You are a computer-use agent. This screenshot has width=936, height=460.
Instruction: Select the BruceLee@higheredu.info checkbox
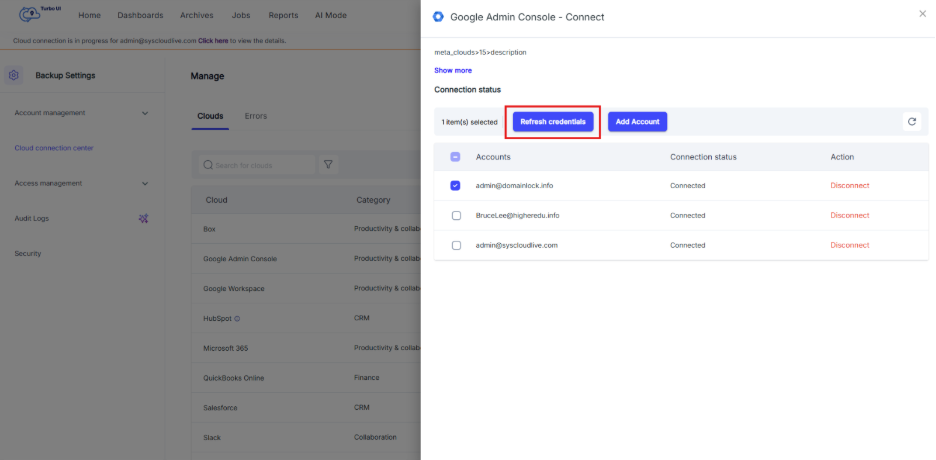pyautogui.click(x=456, y=215)
